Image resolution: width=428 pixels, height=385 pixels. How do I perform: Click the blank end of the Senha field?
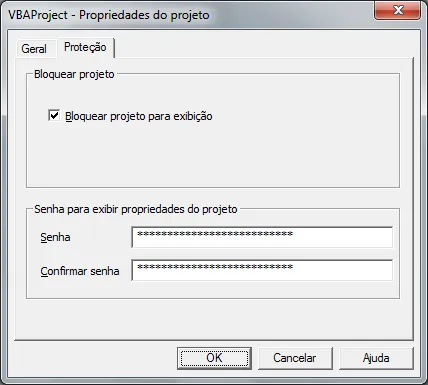coord(343,237)
